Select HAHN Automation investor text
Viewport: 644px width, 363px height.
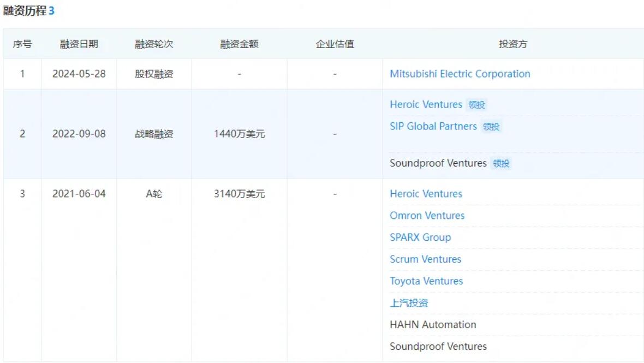coord(433,324)
